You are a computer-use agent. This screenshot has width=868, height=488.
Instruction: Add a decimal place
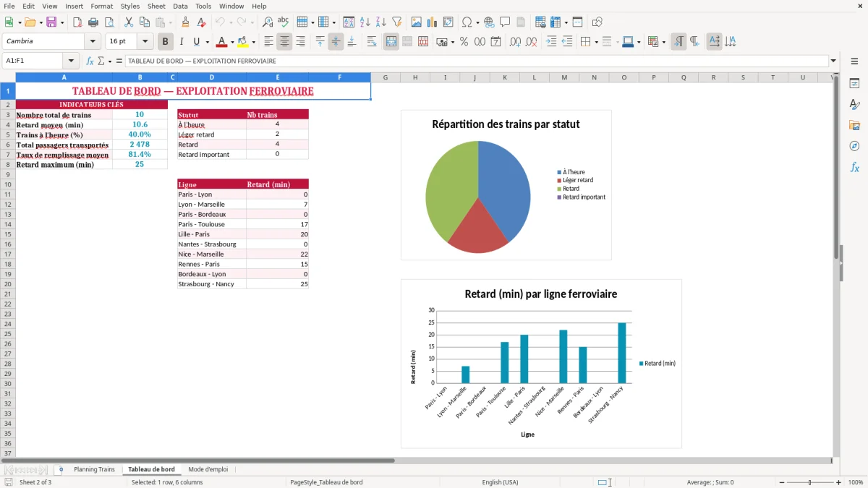coord(516,42)
